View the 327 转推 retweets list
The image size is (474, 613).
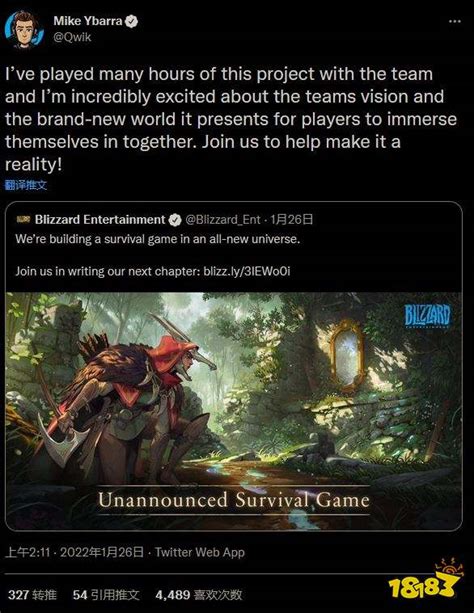(32, 595)
